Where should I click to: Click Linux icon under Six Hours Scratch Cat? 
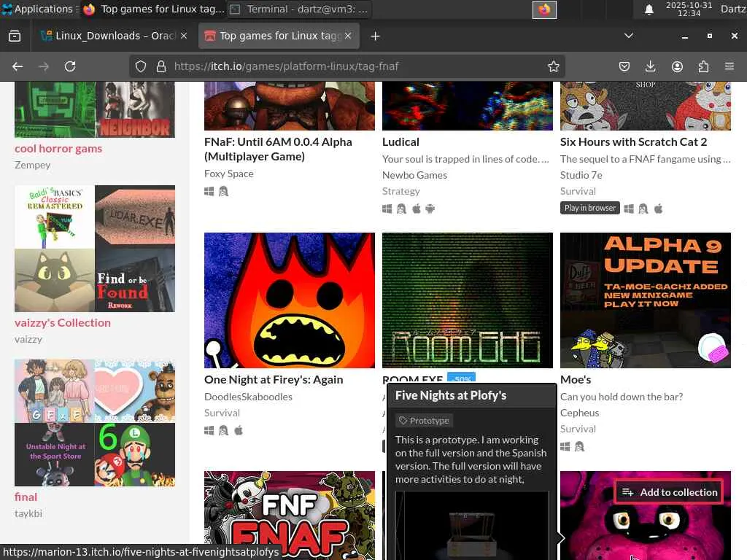pyautogui.click(x=643, y=209)
